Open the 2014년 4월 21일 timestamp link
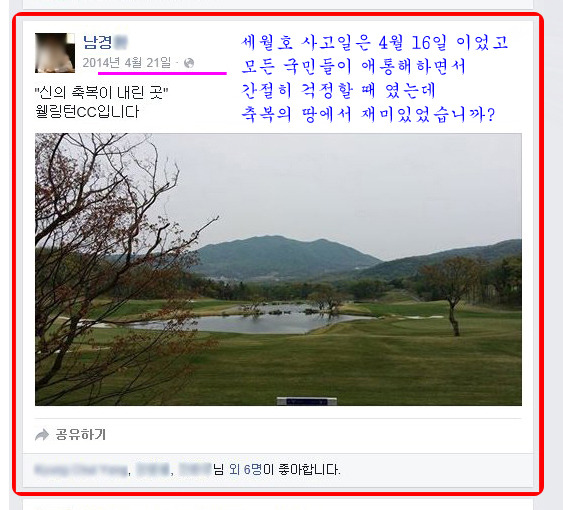 coord(127,63)
